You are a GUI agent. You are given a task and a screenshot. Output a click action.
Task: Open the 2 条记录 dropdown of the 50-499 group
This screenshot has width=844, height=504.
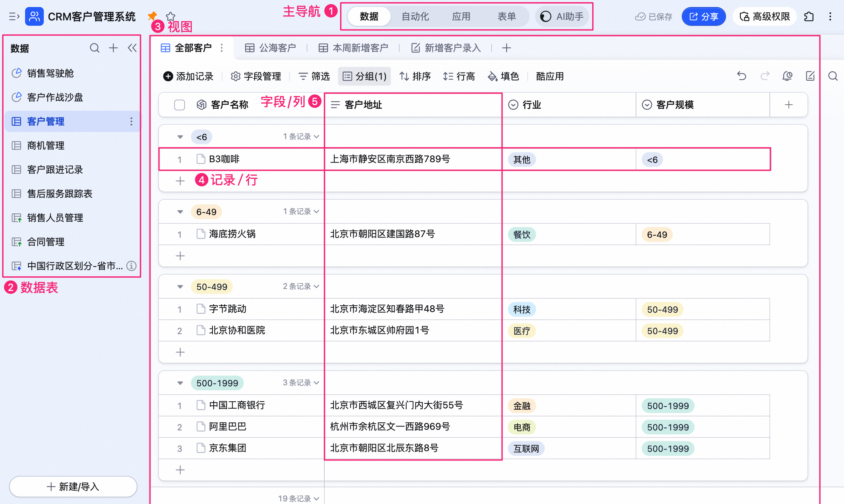301,286
